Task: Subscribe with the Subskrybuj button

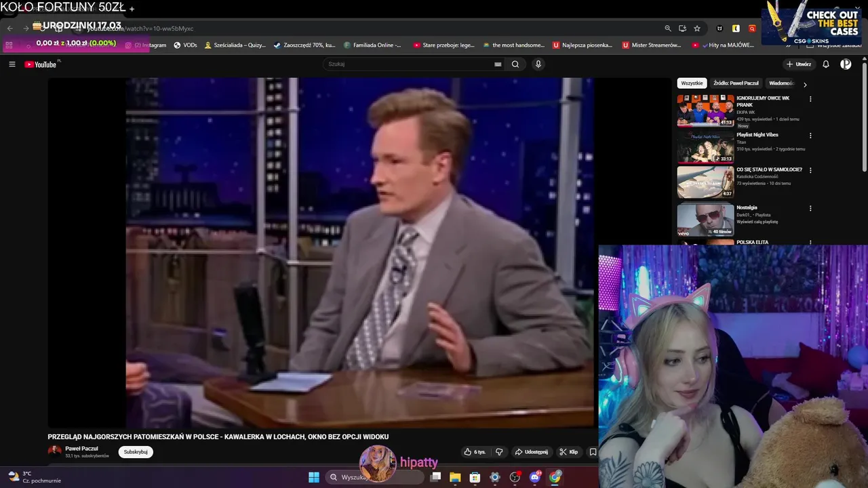Action: [x=136, y=452]
